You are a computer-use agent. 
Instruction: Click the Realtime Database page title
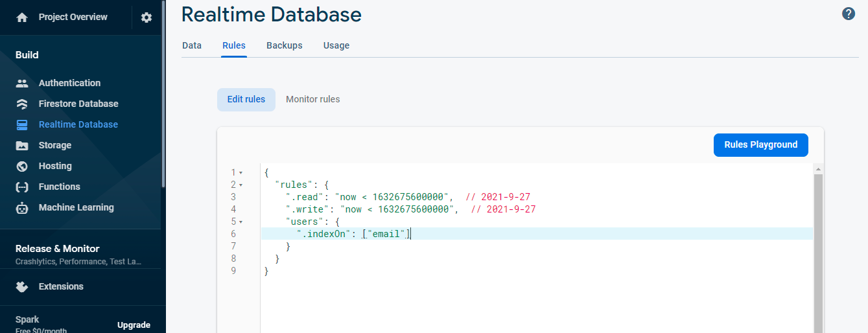(272, 14)
